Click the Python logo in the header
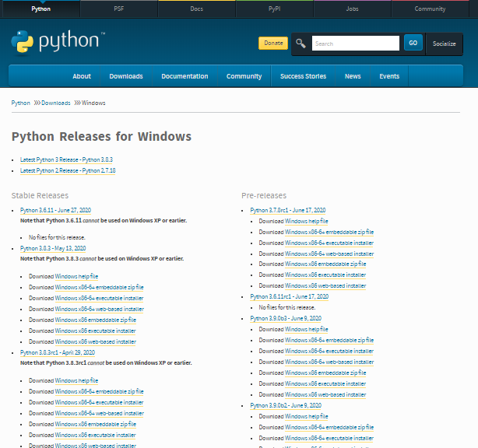The image size is (478, 448). point(58,41)
